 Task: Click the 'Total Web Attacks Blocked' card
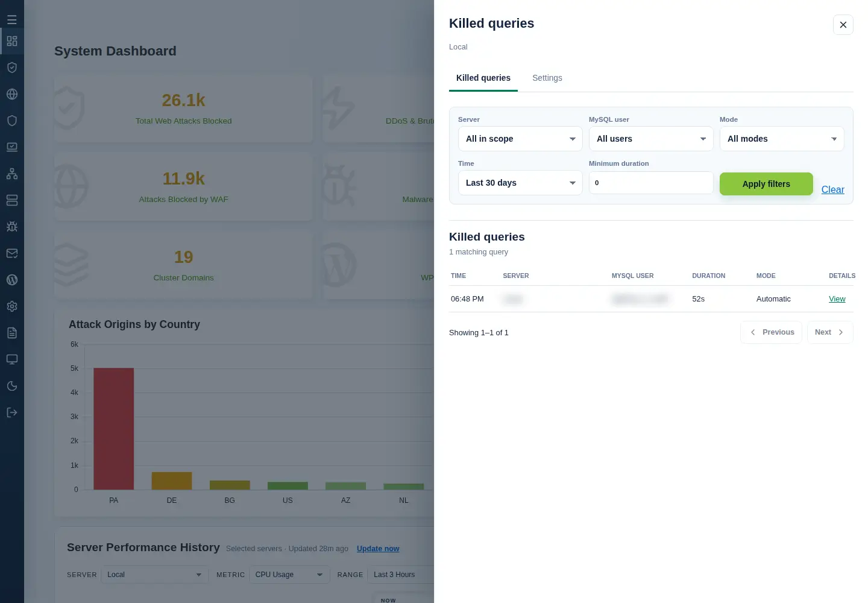click(x=183, y=109)
